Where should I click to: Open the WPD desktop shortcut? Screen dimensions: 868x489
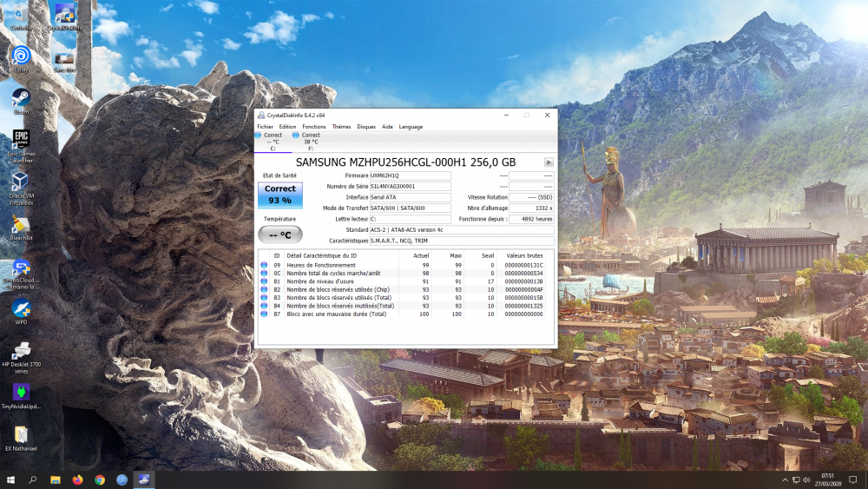click(21, 313)
